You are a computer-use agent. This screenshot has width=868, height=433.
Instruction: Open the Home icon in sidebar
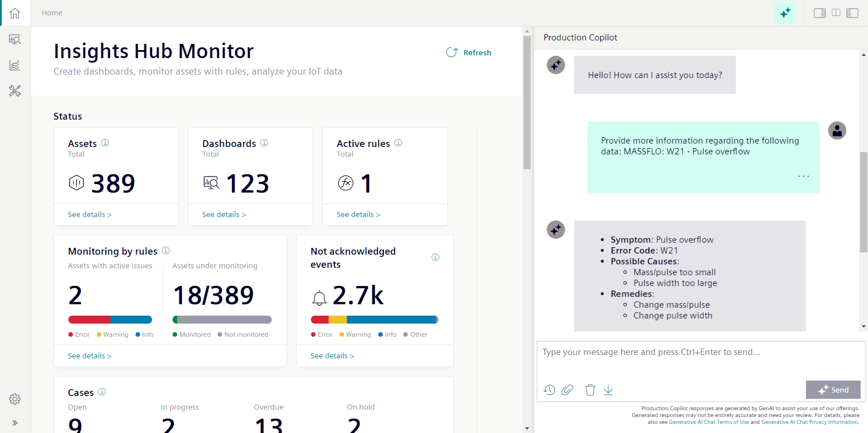(15, 13)
